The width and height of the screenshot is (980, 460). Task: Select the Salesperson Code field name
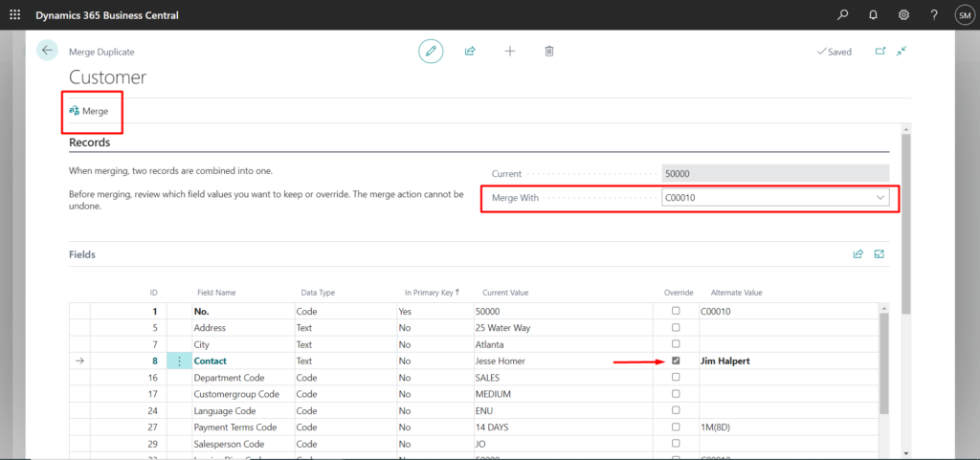point(231,444)
